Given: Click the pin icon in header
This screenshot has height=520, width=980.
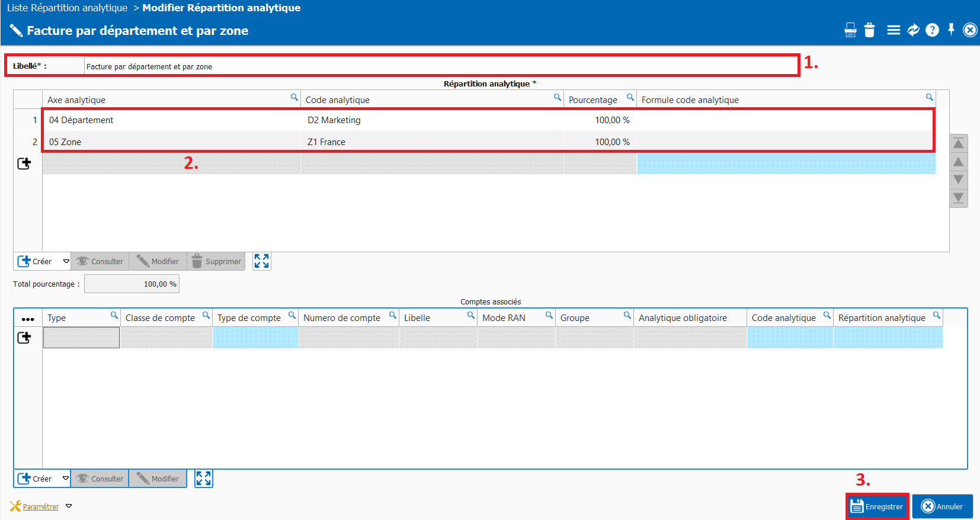Looking at the screenshot, I should [951, 30].
